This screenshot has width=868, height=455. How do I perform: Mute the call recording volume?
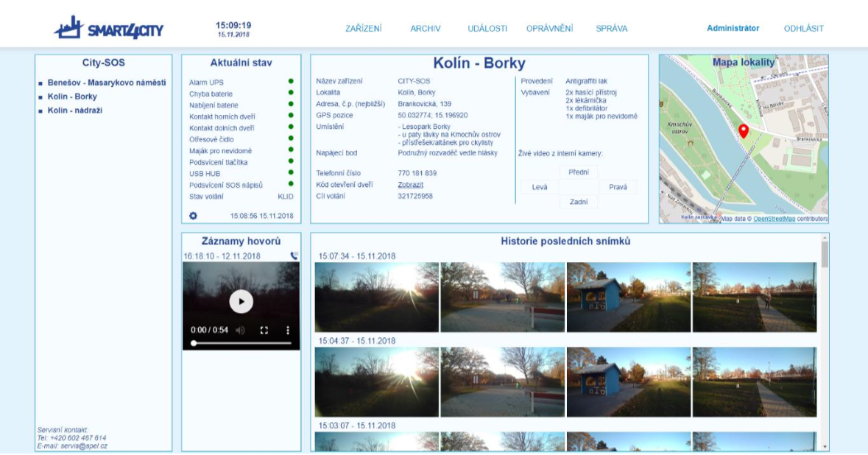[240, 331]
